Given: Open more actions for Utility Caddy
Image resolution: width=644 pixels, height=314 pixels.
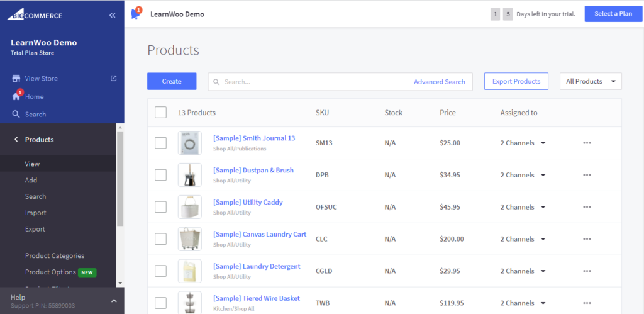Looking at the screenshot, I should [587, 207].
